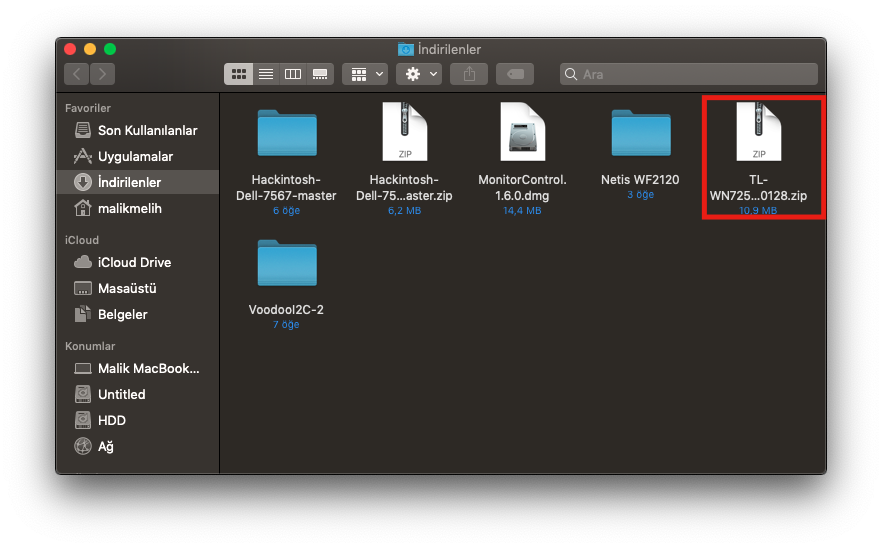This screenshot has width=882, height=548.
Task: Open the gear action menu
Action: pyautogui.click(x=419, y=74)
